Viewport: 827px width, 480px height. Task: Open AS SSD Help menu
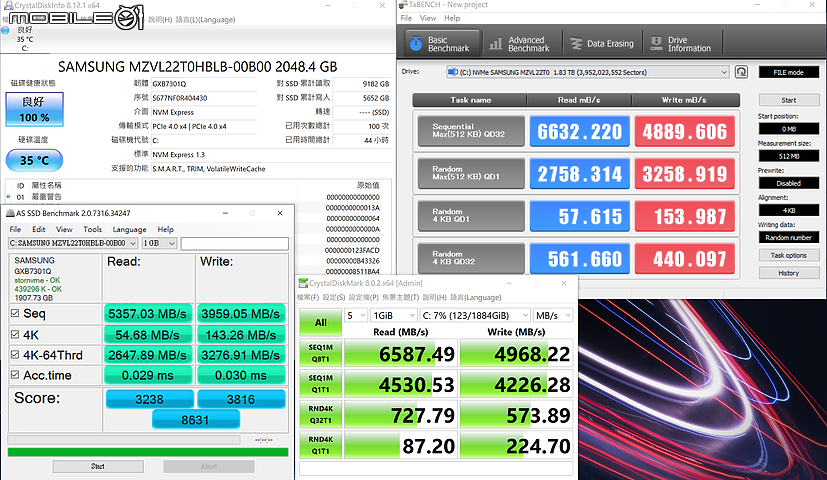[166, 229]
